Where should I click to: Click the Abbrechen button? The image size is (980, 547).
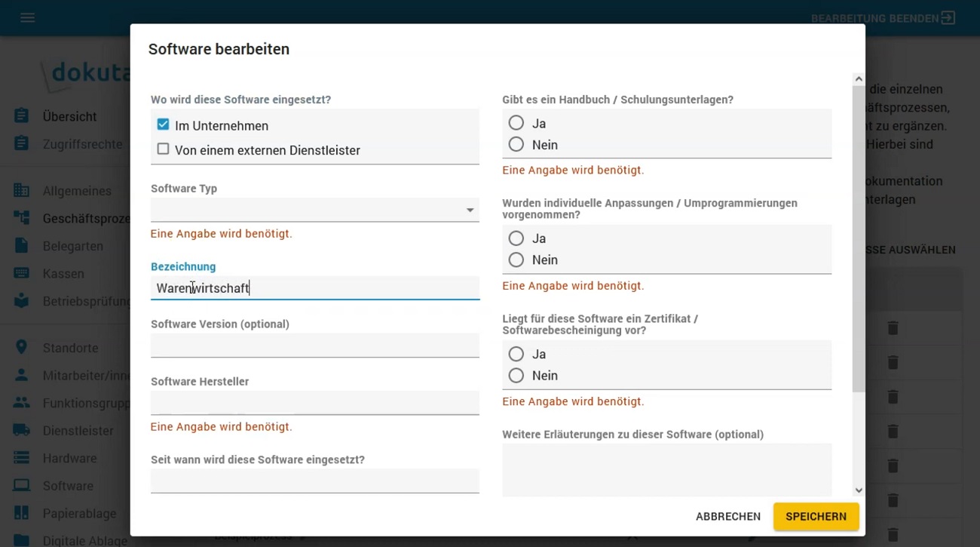pos(728,516)
